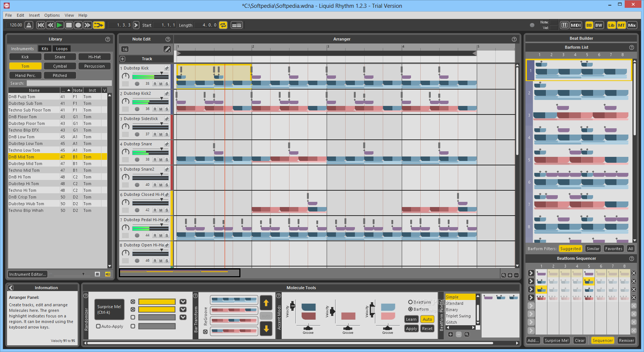Click the library Search field
This screenshot has width=644, height=352.
click(x=69, y=83)
